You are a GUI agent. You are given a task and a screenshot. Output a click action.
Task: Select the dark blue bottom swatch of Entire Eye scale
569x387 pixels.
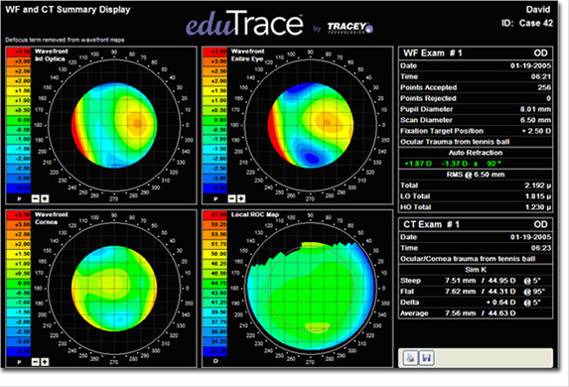click(x=215, y=188)
